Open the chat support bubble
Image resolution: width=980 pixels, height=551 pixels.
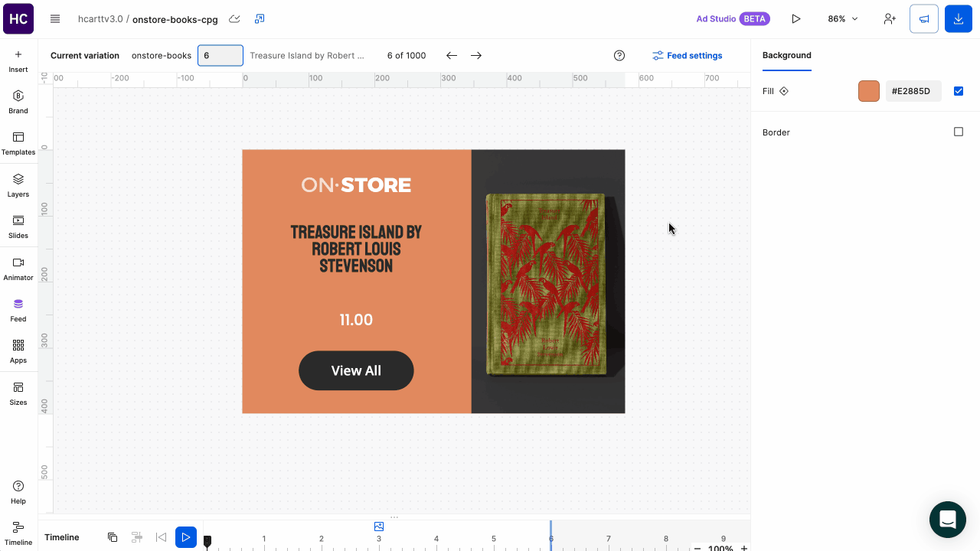point(948,520)
